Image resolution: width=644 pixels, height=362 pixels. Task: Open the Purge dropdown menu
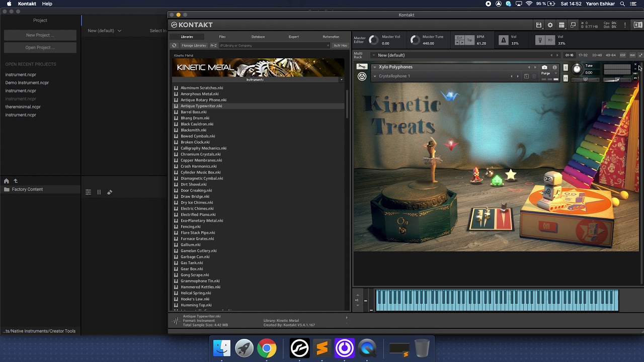556,73
